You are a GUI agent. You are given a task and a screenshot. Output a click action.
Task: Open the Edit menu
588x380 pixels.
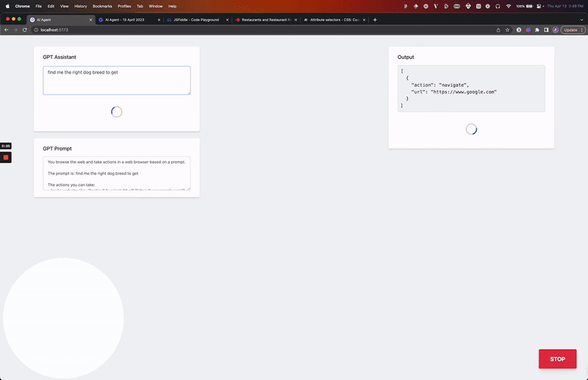[x=51, y=7]
